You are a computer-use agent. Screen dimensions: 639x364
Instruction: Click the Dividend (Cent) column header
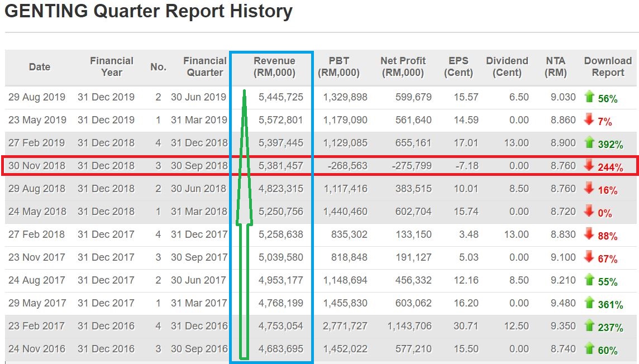click(x=507, y=67)
